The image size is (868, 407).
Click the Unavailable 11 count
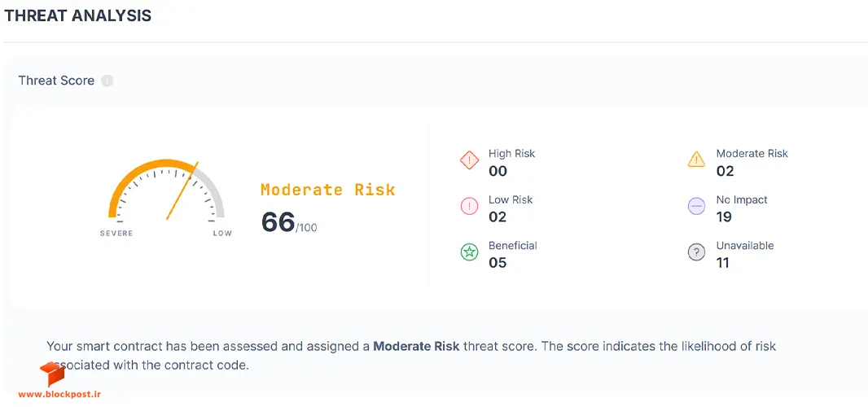[x=723, y=262]
